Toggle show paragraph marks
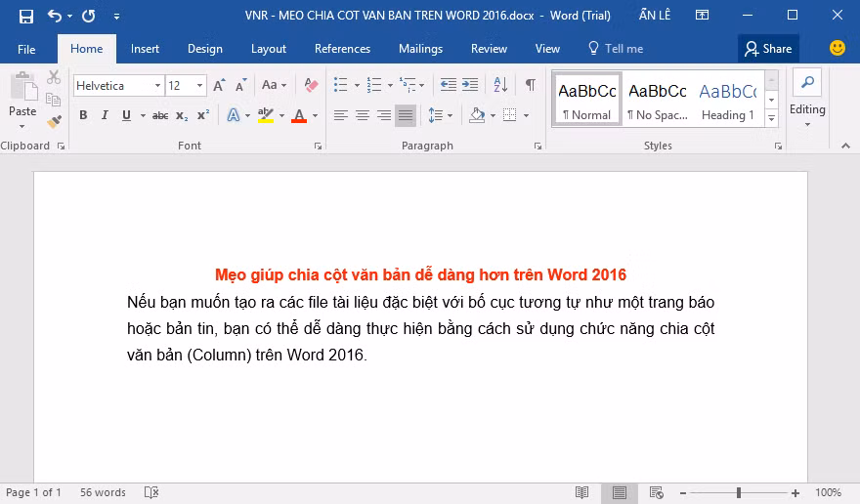Image resolution: width=860 pixels, height=504 pixels. pos(530,86)
